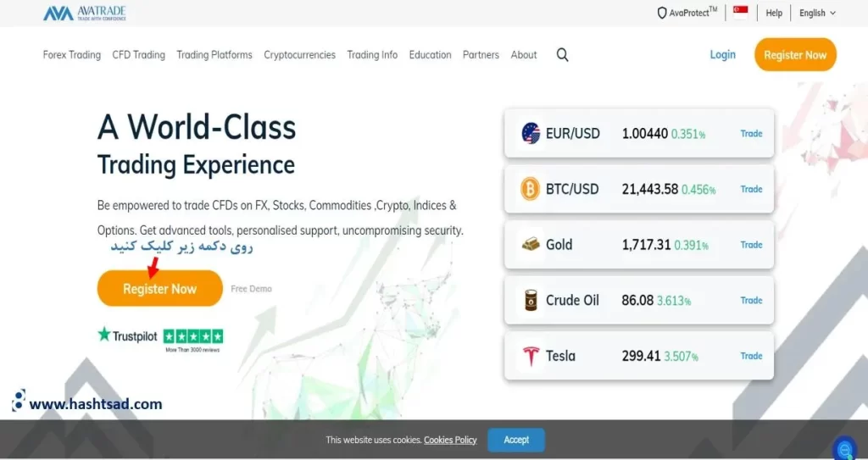The width and height of the screenshot is (868, 460).
Task: Select the Singapore flag icon
Action: coord(741,11)
